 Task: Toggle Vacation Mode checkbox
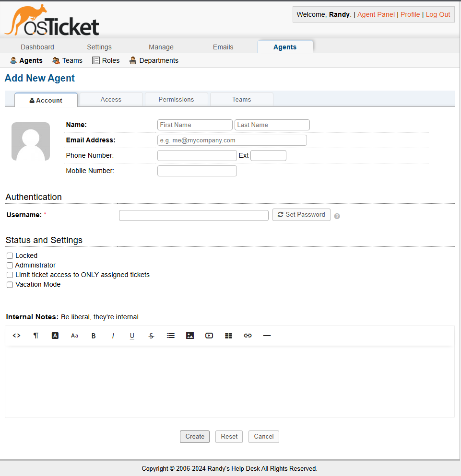(10, 285)
